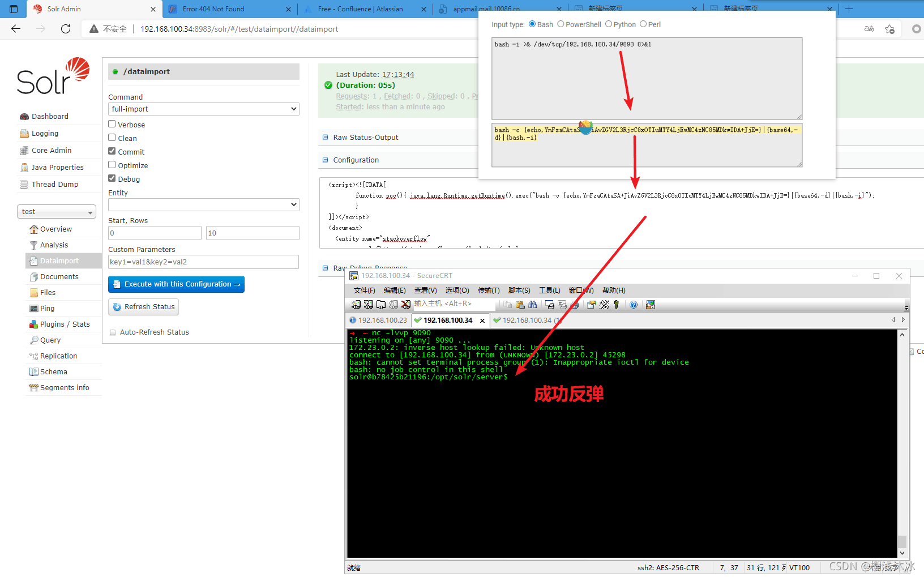Close the Solr Admin browser tab
Screen dimensions: 924x577
pyautogui.click(x=153, y=9)
